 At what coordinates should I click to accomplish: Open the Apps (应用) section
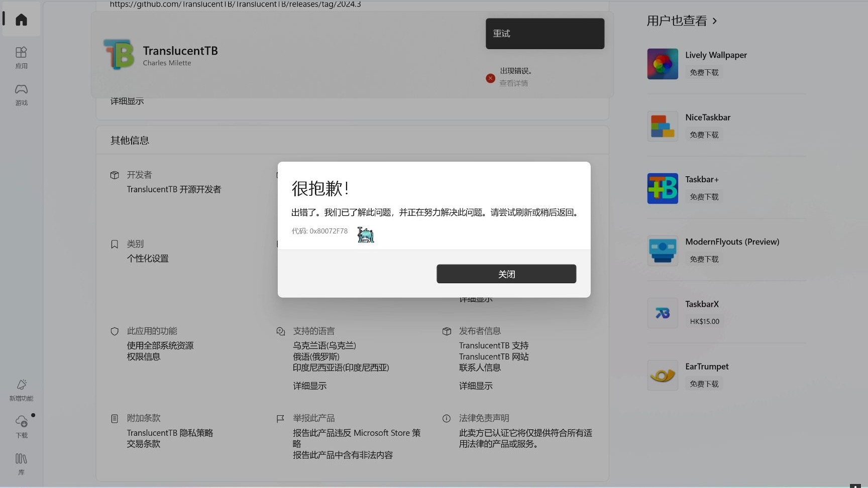[21, 57]
